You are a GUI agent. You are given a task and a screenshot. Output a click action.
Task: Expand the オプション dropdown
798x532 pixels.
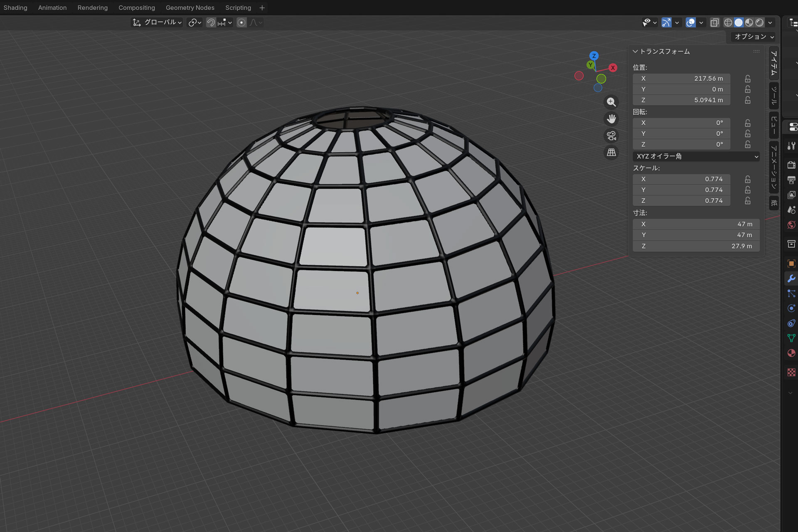point(754,37)
